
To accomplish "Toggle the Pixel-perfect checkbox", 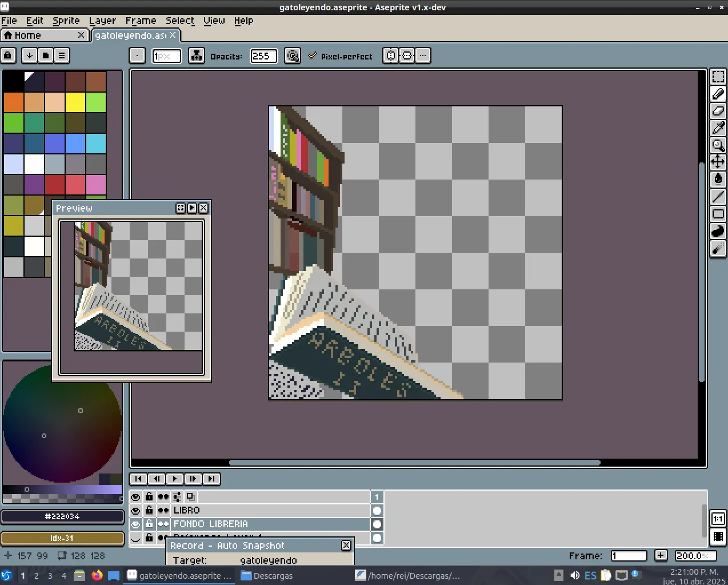I will pos(313,56).
